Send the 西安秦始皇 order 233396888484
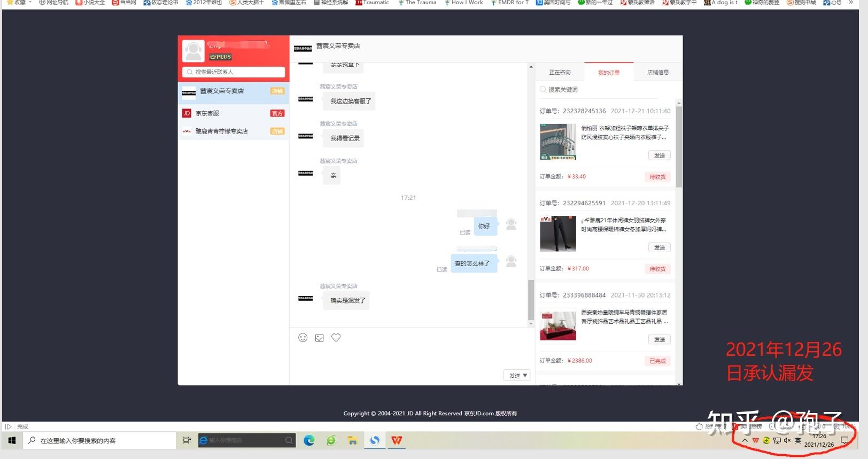 pyautogui.click(x=660, y=339)
